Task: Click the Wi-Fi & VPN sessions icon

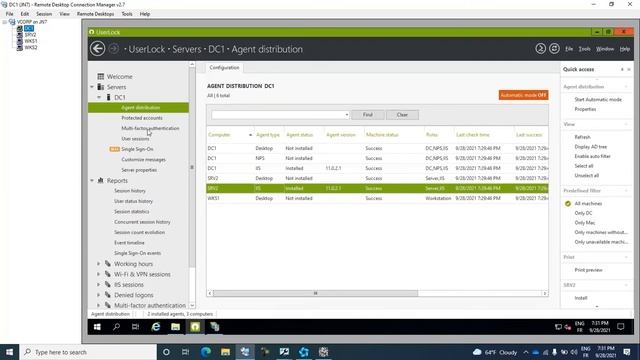Action: pos(108,274)
